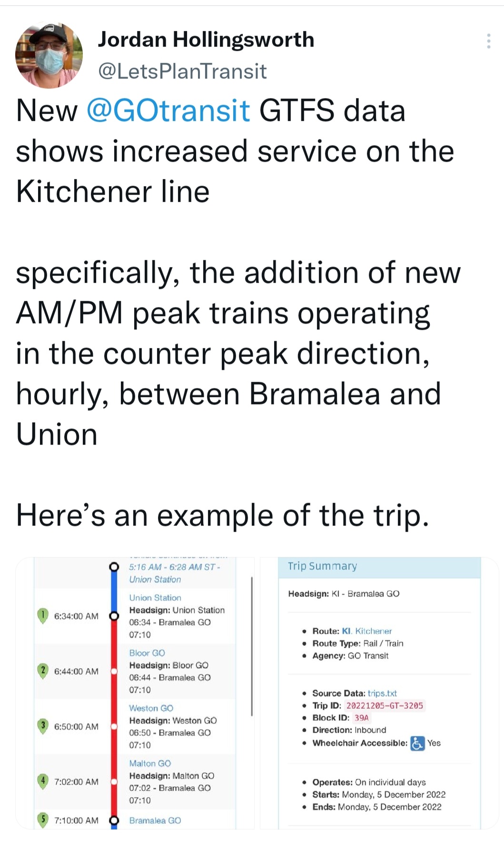Open the trips.txt source data link
Image resolution: width=504 pixels, height=843 pixels.
click(382, 693)
